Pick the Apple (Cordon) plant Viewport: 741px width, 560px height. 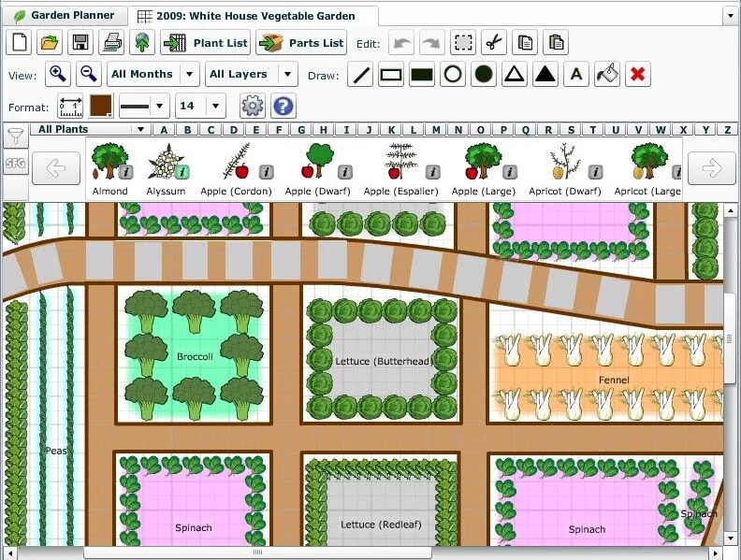tap(236, 170)
